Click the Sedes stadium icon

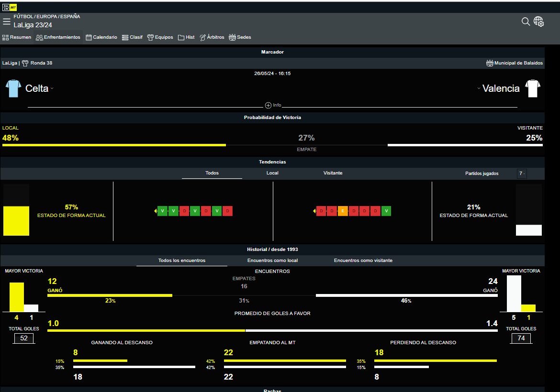(x=232, y=37)
